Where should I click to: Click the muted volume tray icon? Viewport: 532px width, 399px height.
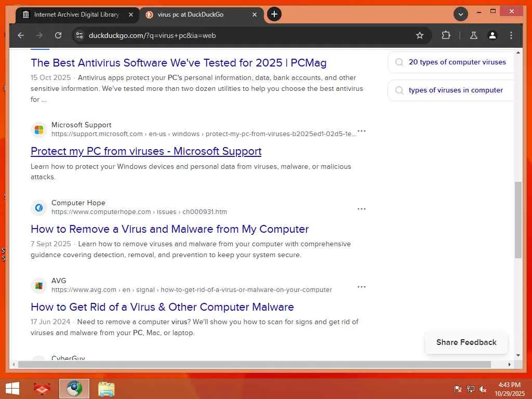pyautogui.click(x=483, y=389)
